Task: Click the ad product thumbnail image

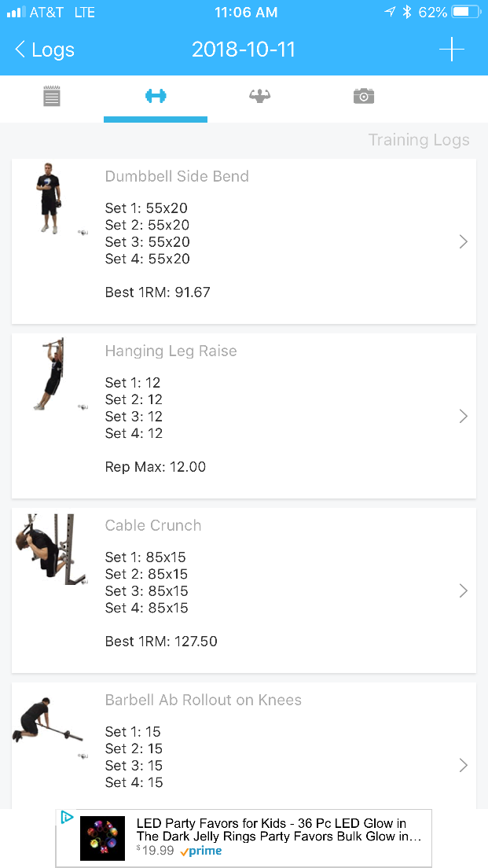Action: click(x=102, y=837)
